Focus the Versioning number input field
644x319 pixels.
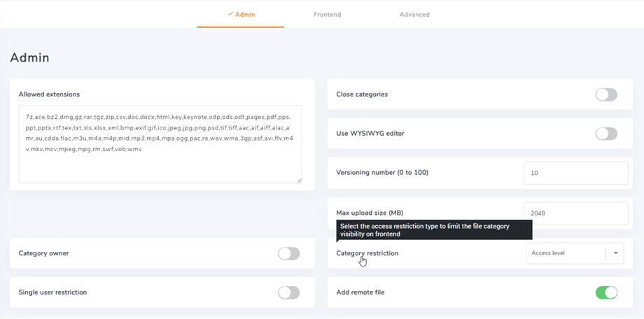point(575,173)
